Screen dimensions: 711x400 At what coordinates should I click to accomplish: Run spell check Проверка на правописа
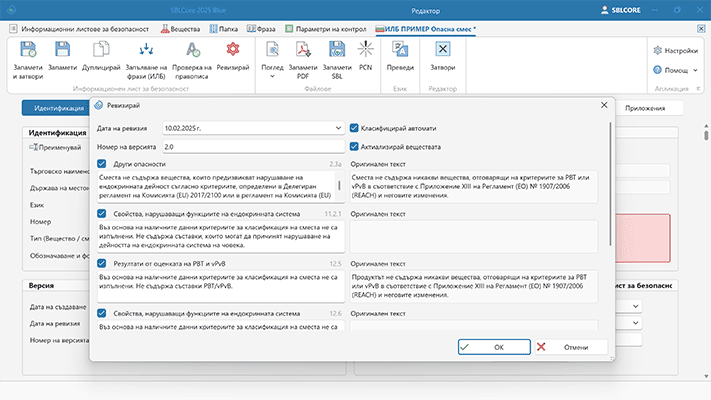pyautogui.click(x=192, y=49)
